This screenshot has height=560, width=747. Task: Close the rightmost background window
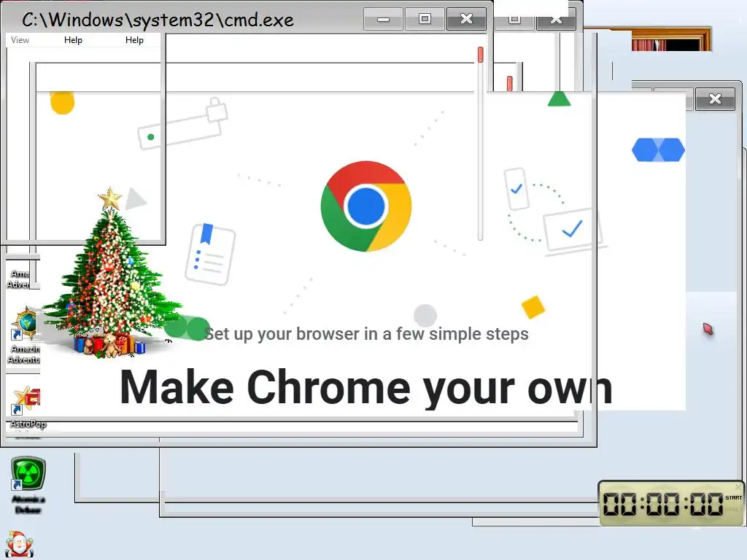(715, 99)
